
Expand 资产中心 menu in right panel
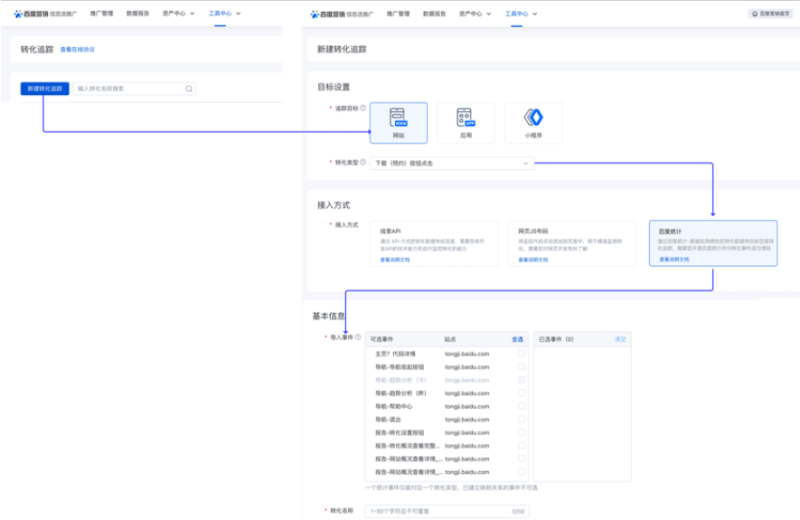tap(475, 14)
